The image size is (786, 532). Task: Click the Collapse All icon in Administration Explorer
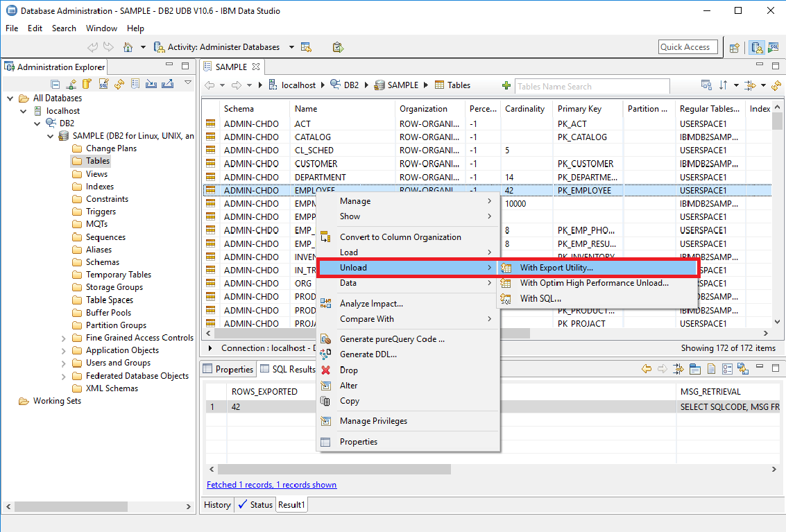click(x=55, y=84)
